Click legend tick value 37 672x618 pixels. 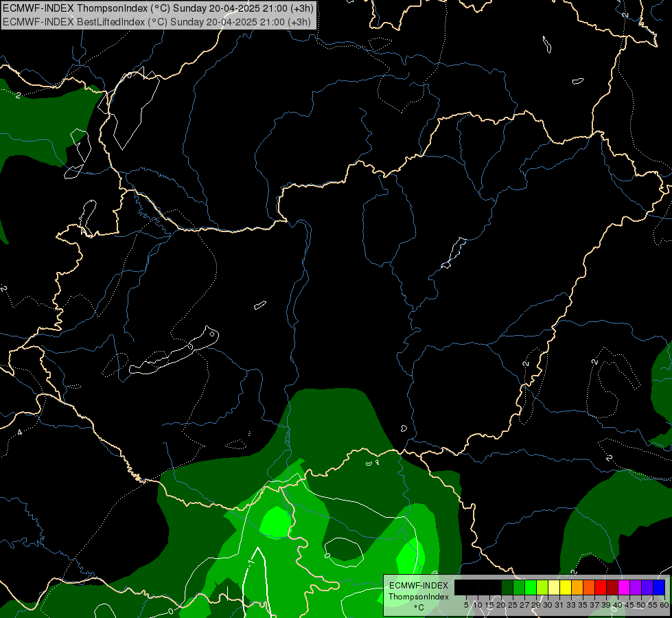pos(594,605)
